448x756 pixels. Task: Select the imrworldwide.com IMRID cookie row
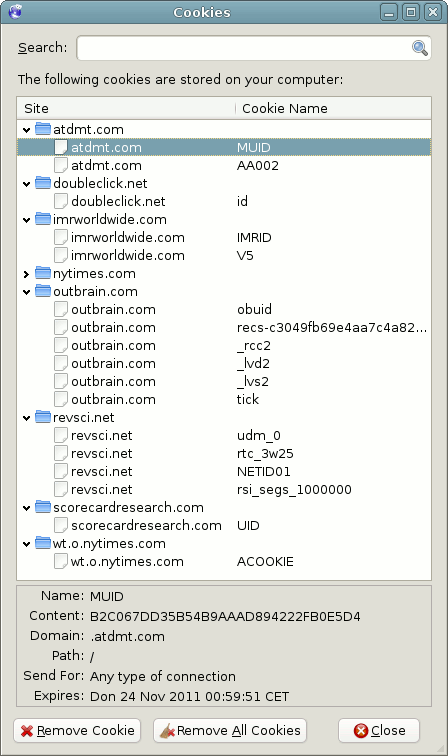pos(224,237)
